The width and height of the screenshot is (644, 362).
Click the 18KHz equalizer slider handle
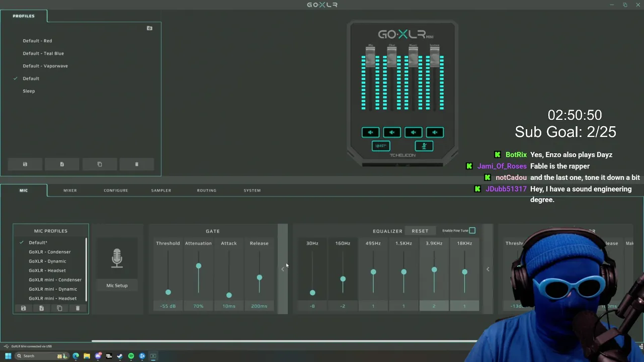coord(464,272)
